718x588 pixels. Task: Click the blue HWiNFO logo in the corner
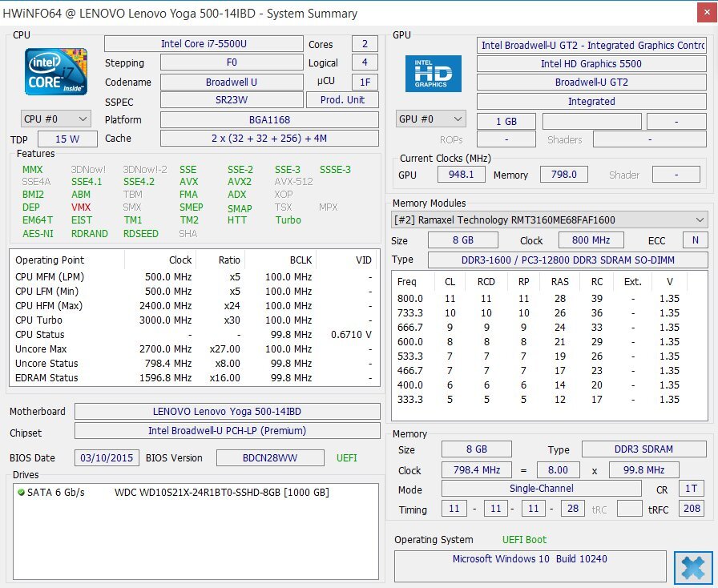(x=692, y=568)
